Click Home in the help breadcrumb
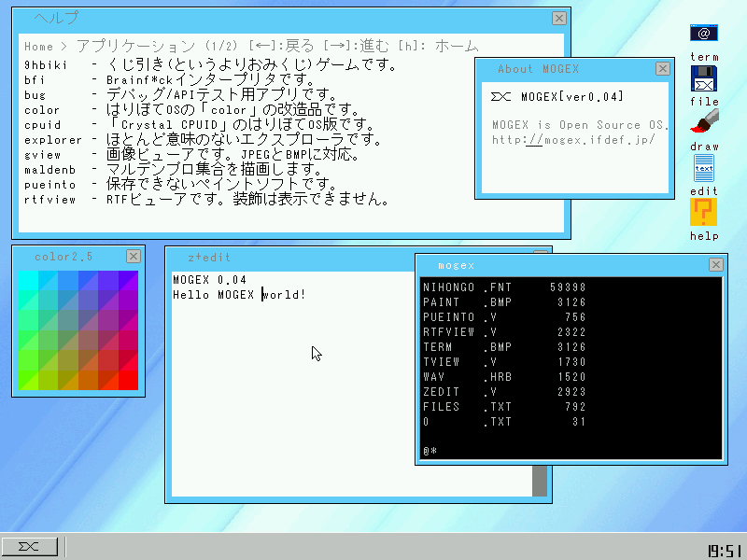 (x=38, y=46)
